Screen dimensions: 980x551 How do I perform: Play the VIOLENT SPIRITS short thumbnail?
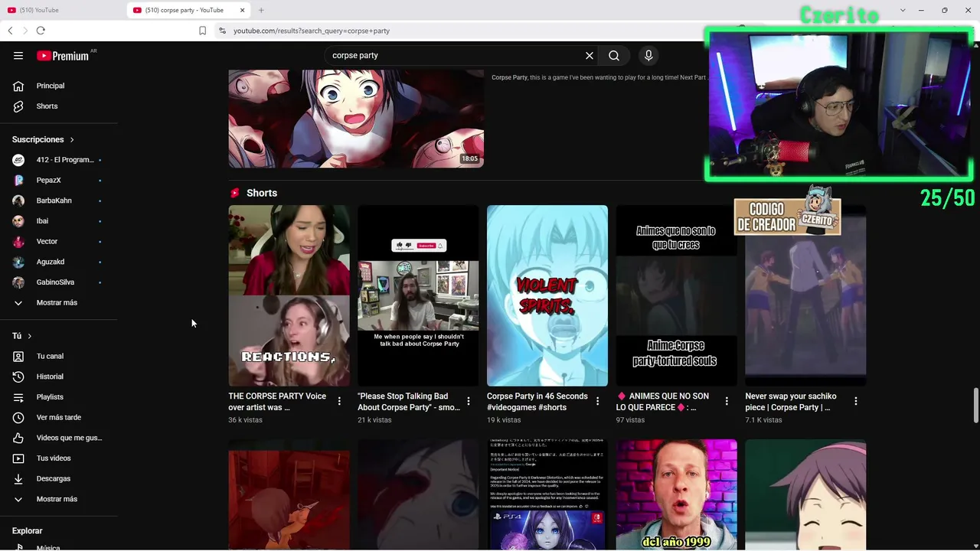(547, 295)
